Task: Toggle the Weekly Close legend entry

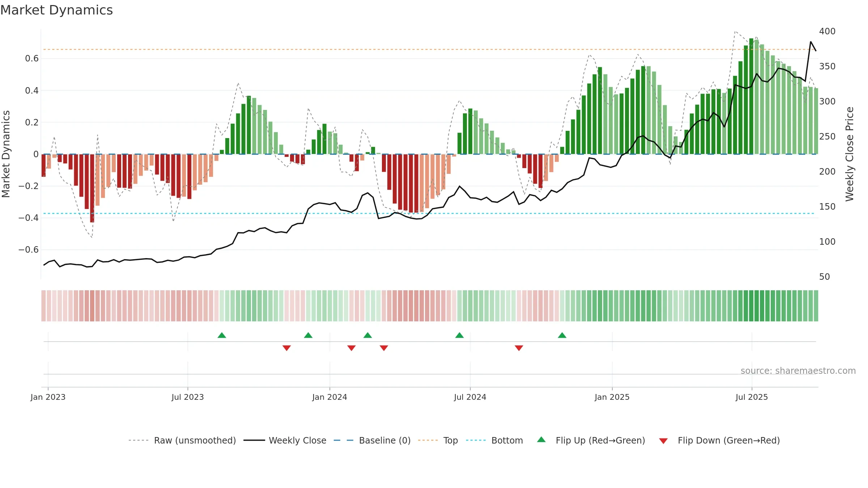Action: [x=285, y=440]
